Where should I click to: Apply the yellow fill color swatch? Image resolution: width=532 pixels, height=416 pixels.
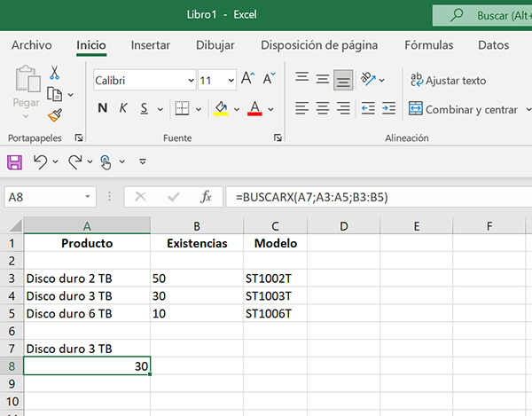(222, 109)
